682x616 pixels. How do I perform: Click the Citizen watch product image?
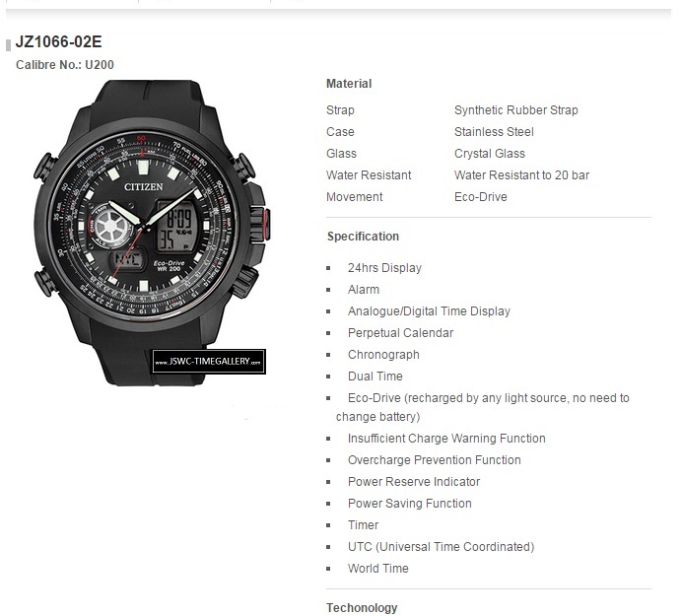[x=152, y=233]
